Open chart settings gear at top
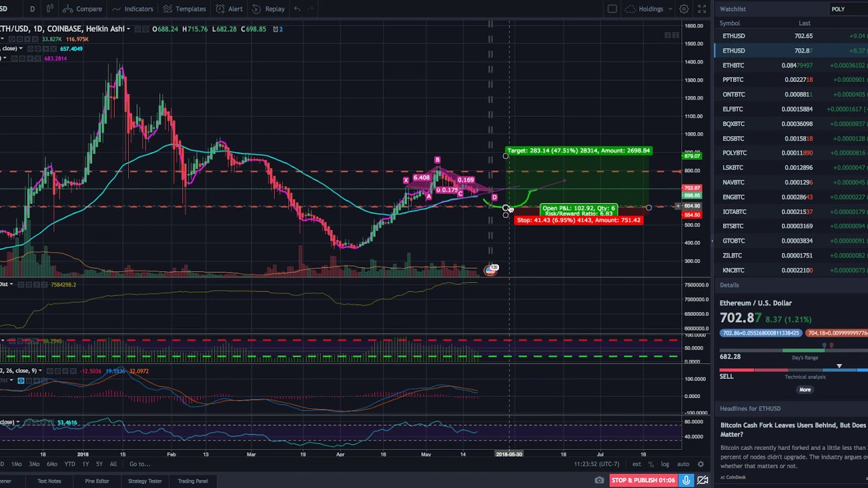Screen dimensions: 868x488 click(684, 9)
